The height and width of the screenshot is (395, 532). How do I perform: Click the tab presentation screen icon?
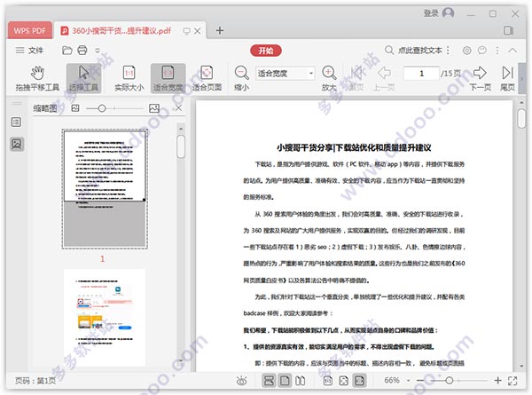pos(186,31)
